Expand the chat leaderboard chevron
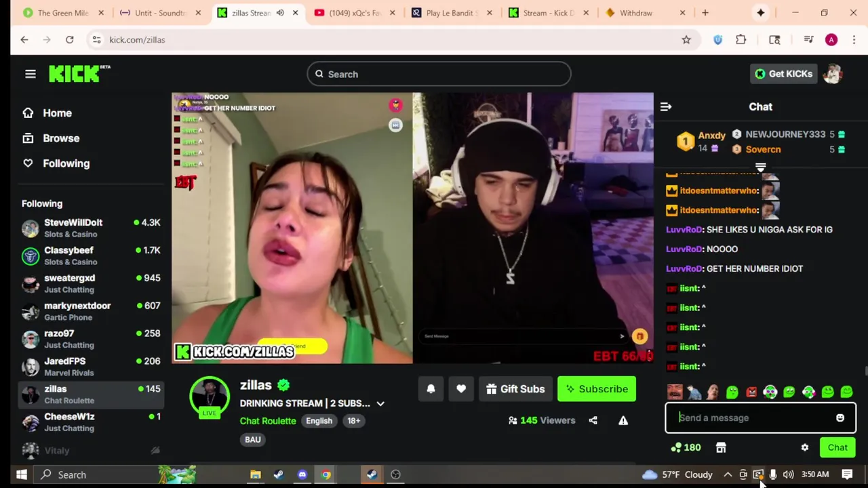868x488 pixels. 761,167
